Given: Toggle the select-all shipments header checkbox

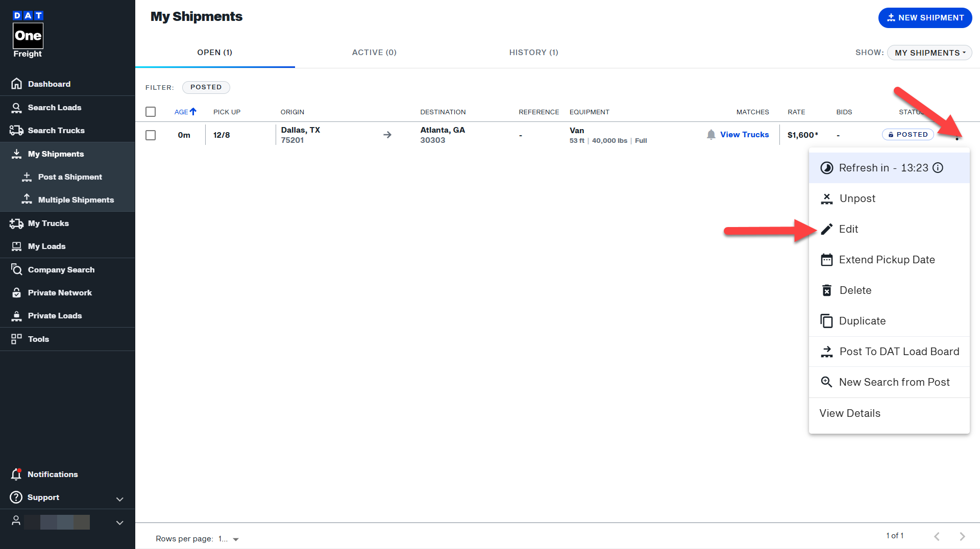Looking at the screenshot, I should (x=151, y=112).
